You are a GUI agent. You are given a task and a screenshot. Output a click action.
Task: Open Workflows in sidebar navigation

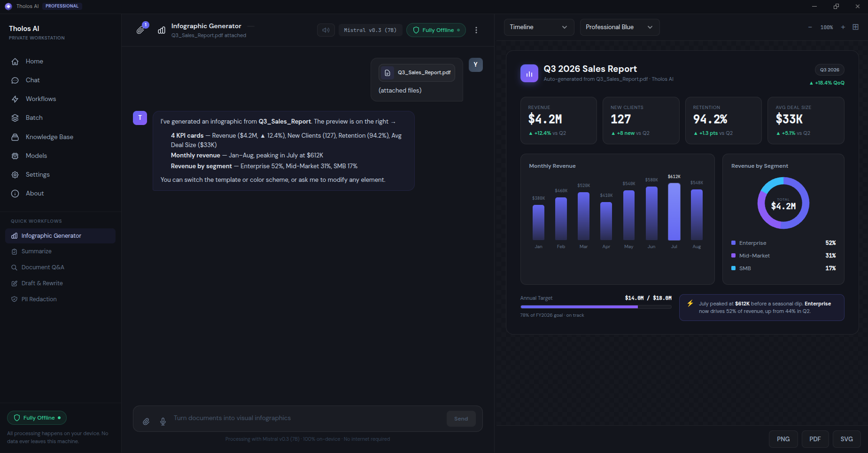[41, 99]
